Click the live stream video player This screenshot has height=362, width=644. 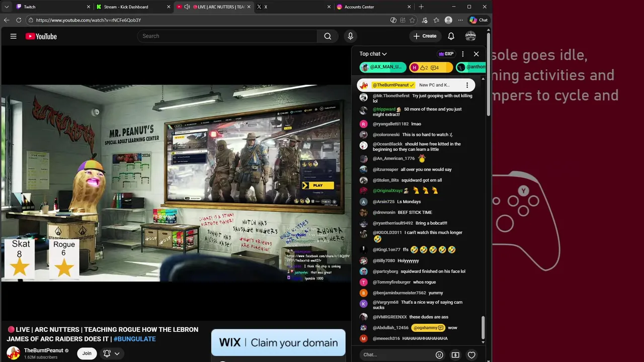pos(176,183)
